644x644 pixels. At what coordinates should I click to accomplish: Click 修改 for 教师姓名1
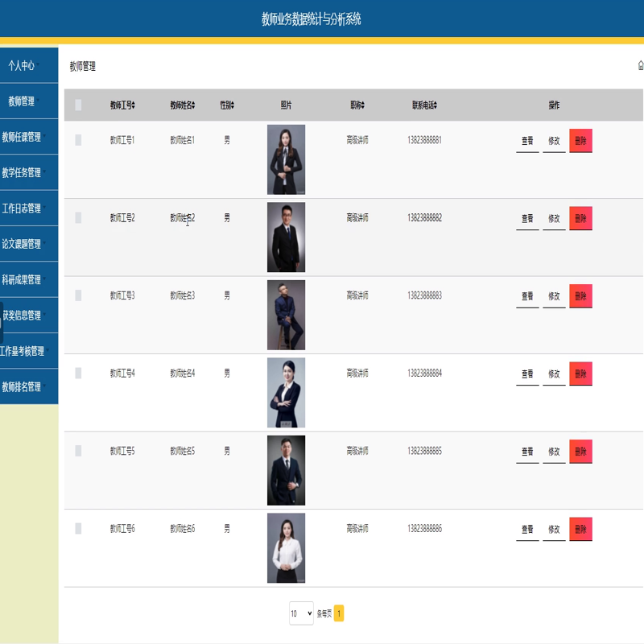click(554, 141)
